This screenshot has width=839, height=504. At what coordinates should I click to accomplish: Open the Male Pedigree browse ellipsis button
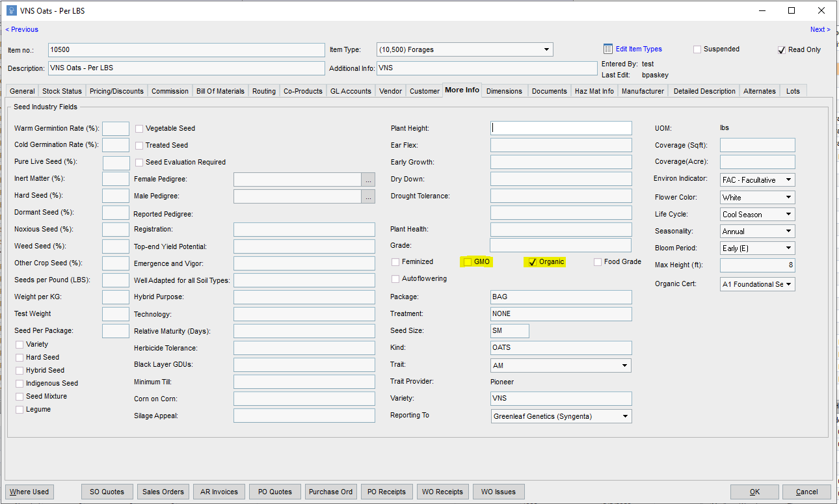click(368, 196)
